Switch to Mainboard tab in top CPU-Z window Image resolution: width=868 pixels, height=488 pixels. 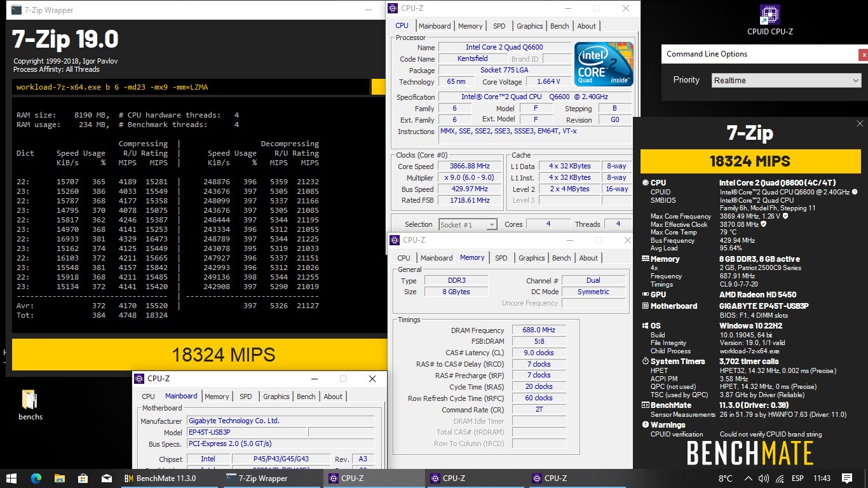point(435,26)
